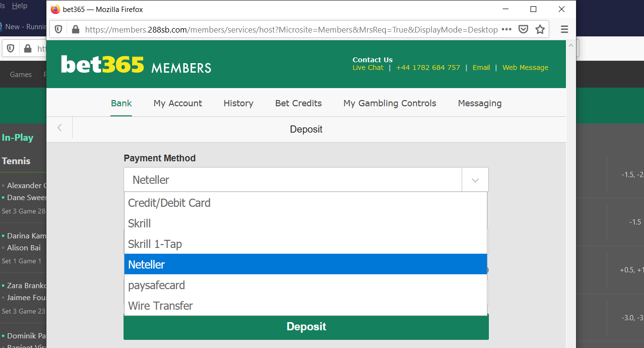The height and width of the screenshot is (348, 644).
Task: Switch to the My Account tab
Action: pyautogui.click(x=178, y=103)
